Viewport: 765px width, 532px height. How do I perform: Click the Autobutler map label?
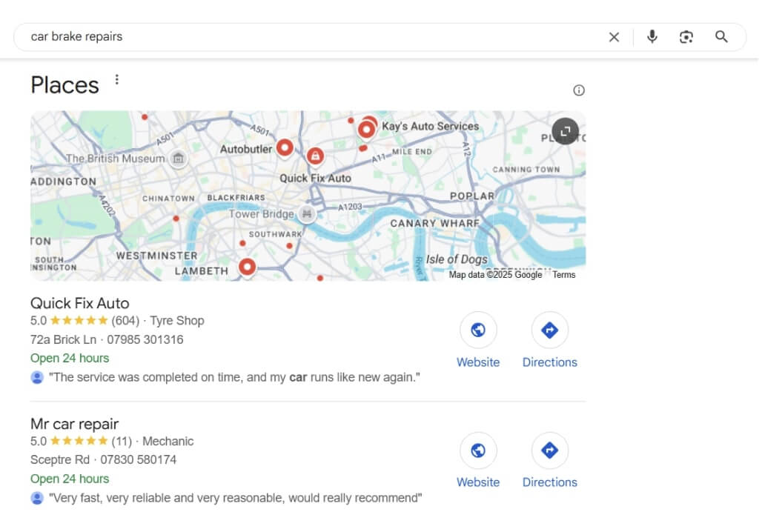tap(248, 150)
